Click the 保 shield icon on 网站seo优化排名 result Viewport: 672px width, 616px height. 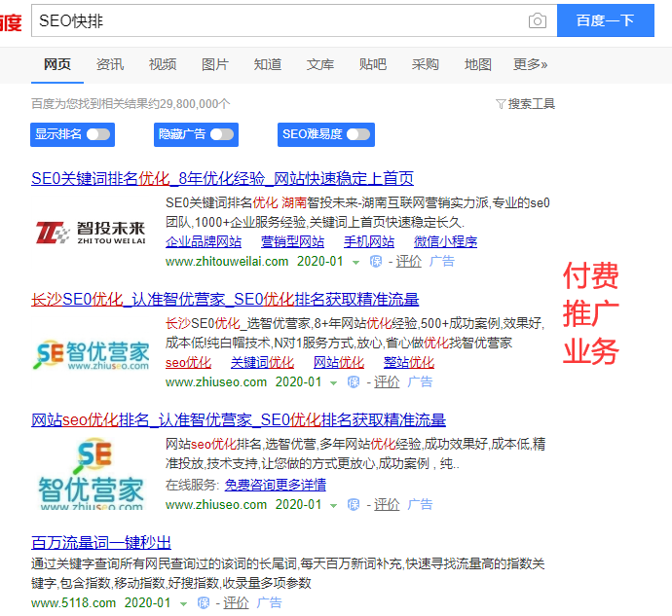click(354, 505)
